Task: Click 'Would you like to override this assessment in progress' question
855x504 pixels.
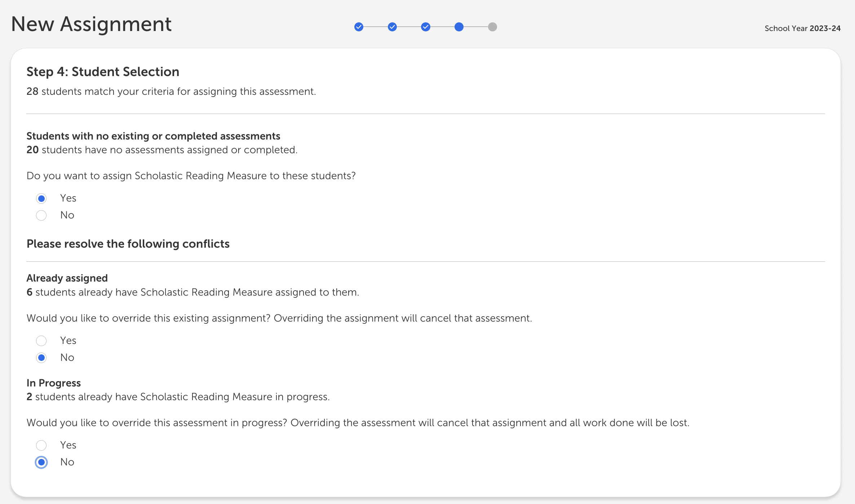Action: (358, 423)
